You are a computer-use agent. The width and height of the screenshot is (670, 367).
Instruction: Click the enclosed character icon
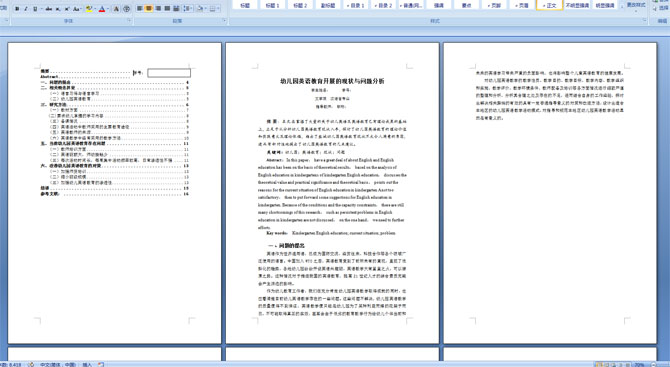point(126,9)
